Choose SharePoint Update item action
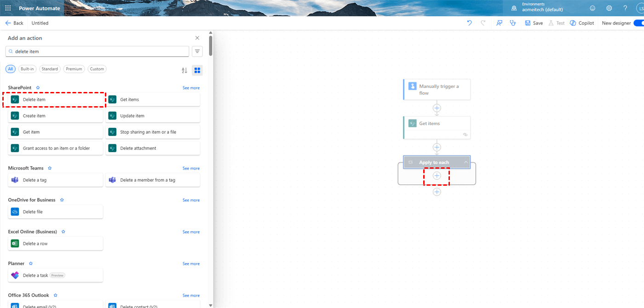 coord(153,116)
